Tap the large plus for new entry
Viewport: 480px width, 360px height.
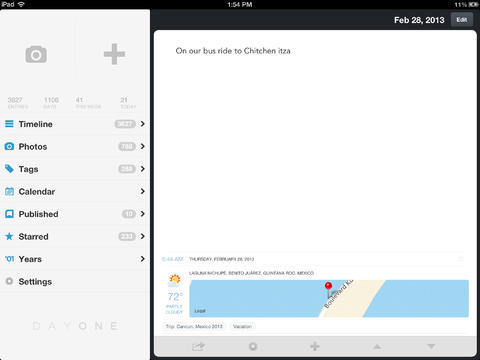[x=114, y=54]
